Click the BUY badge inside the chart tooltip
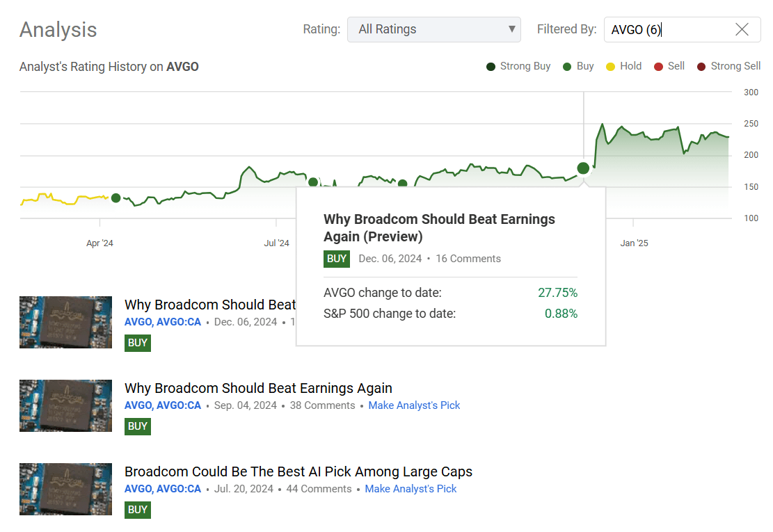This screenshot has height=532, width=773. (337, 258)
